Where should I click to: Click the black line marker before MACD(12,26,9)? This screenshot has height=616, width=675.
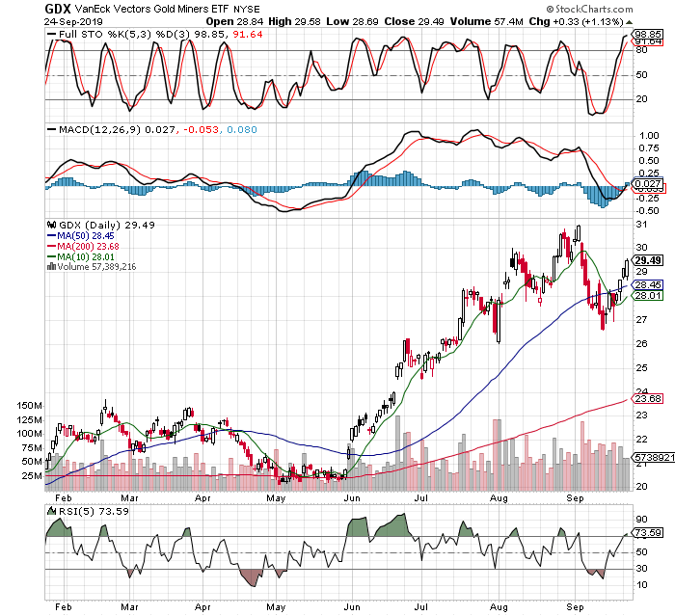[52, 129]
